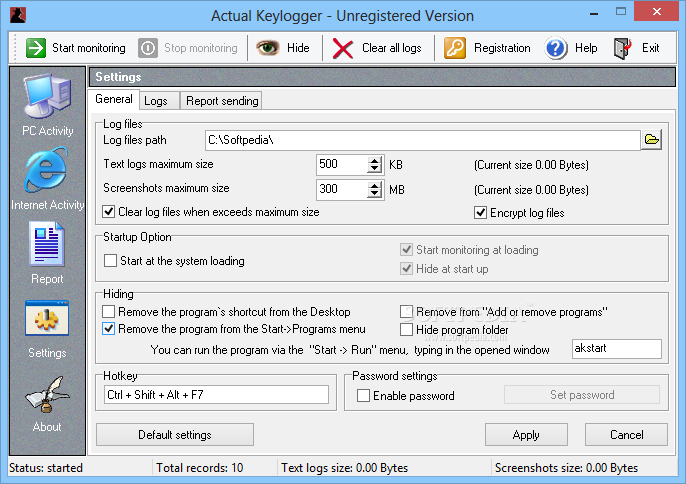Click the Default settings button
686x484 pixels.
(175, 435)
